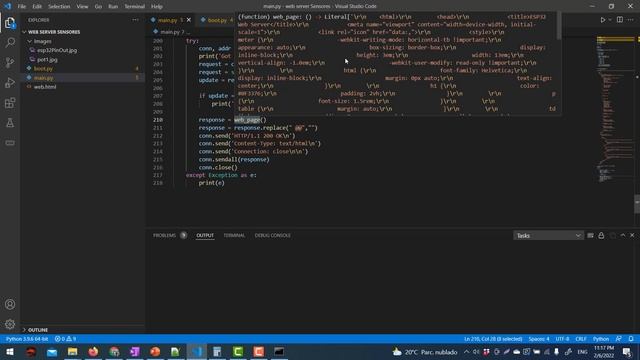Open the Run menu
Image resolution: width=640 pixels, height=360 pixels.
coord(113,7)
